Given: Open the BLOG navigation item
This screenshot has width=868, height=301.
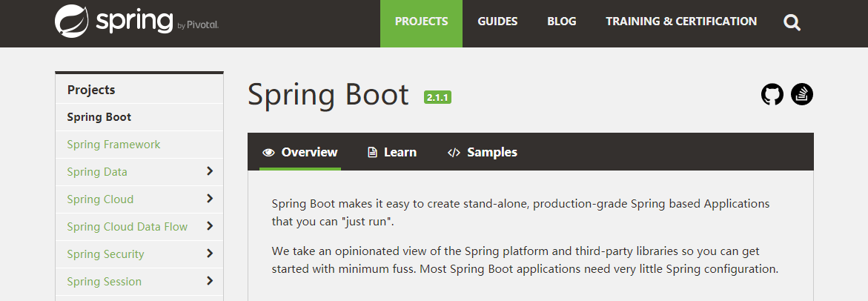Looking at the screenshot, I should click(561, 21).
